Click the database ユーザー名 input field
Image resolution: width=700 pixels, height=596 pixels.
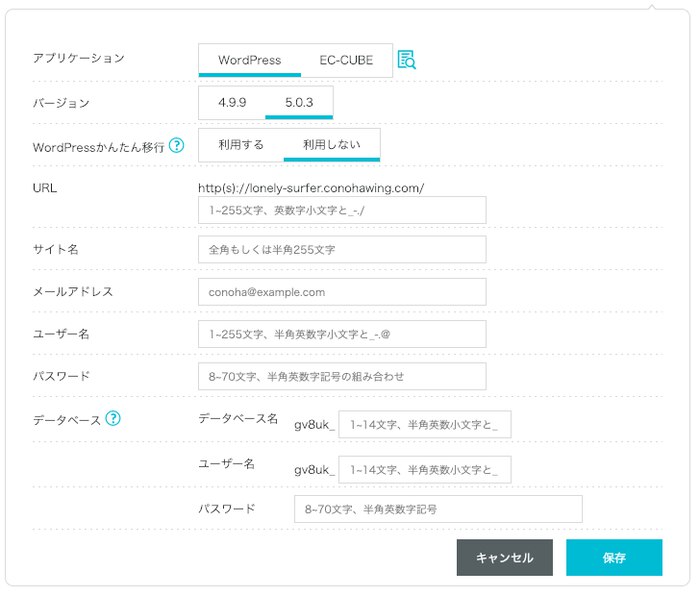pyautogui.click(x=425, y=470)
